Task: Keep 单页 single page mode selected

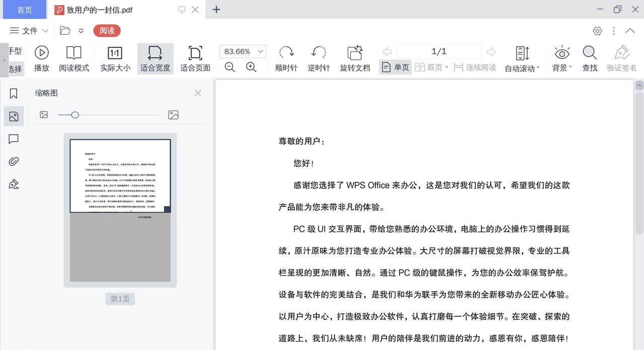Action: click(x=395, y=67)
